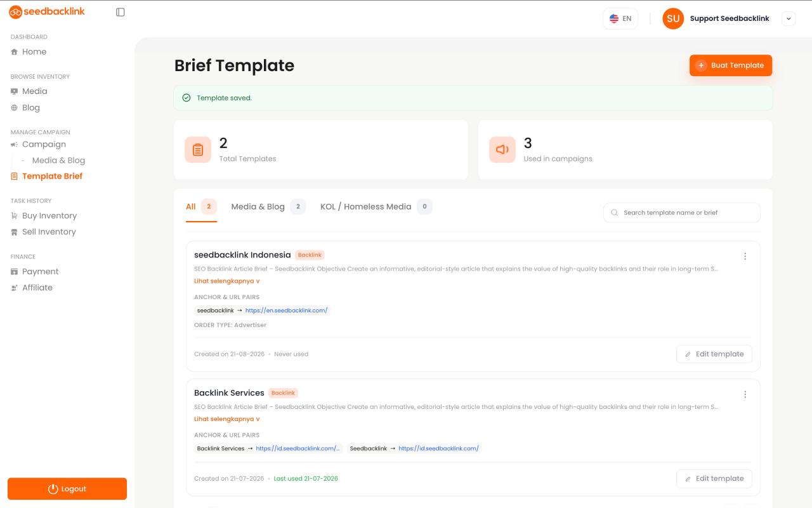
Task: Switch to the Media & Blog tab
Action: pyautogui.click(x=268, y=206)
